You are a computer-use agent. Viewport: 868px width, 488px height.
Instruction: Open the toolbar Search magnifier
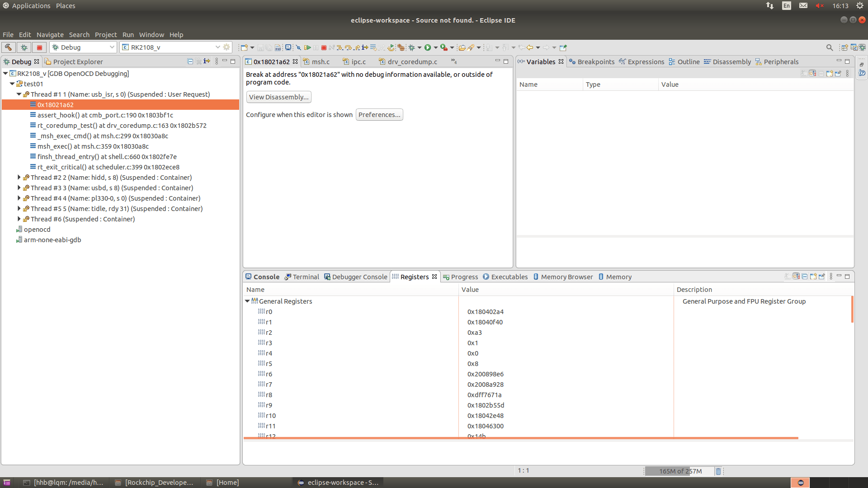[x=830, y=47]
